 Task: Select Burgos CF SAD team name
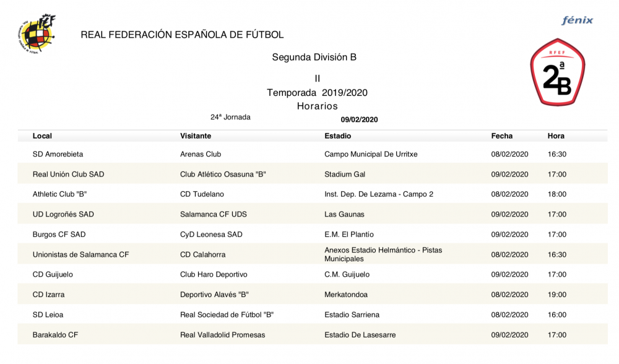click(59, 235)
